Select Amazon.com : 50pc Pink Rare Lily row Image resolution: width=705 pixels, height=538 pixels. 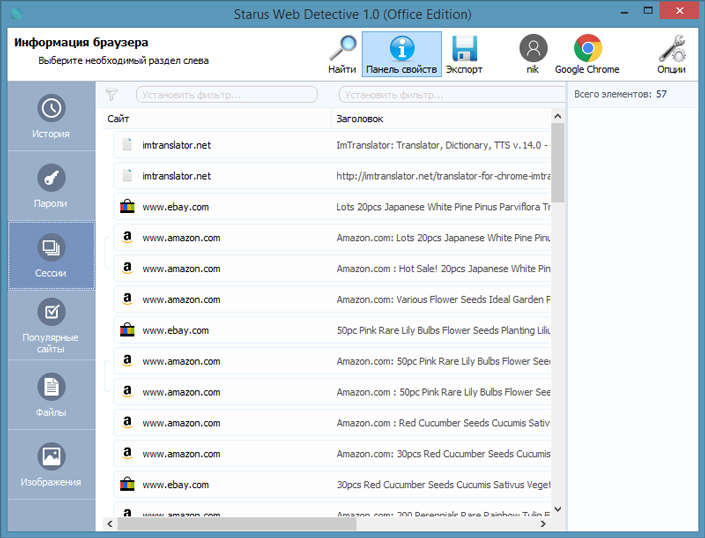point(332,392)
